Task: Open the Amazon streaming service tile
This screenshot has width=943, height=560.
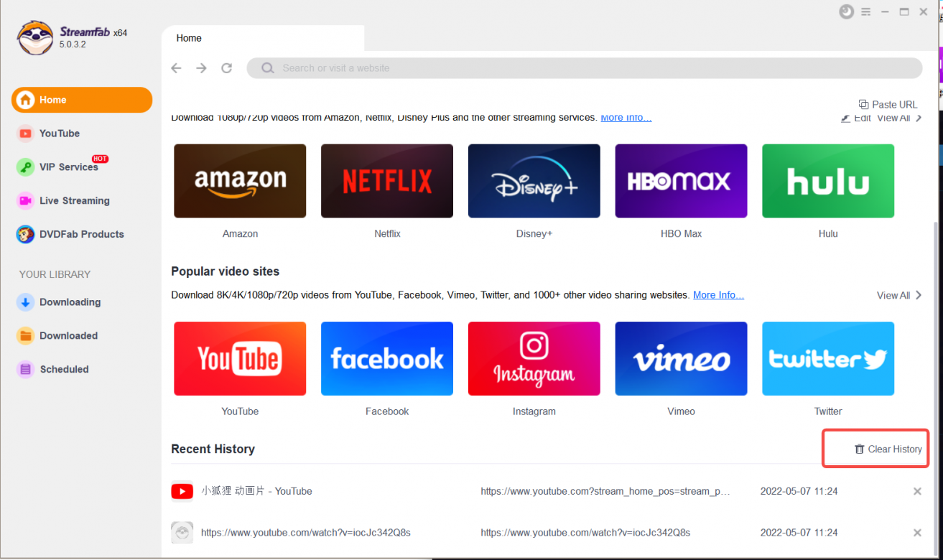Action: click(240, 181)
